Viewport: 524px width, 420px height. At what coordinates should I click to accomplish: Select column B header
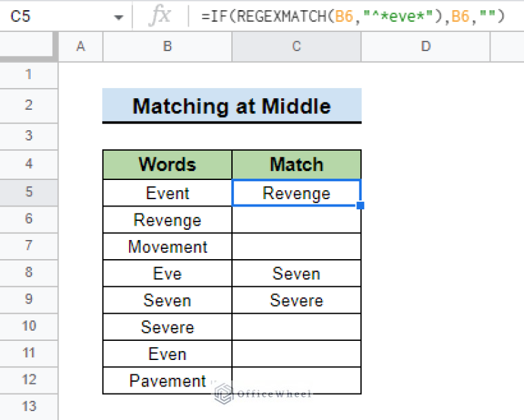click(x=167, y=46)
